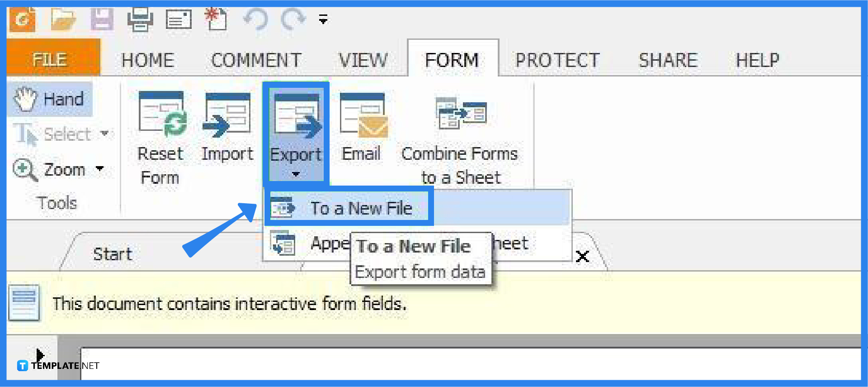Select the Hand tool
Viewport: 868px width, 387px height.
(x=50, y=99)
